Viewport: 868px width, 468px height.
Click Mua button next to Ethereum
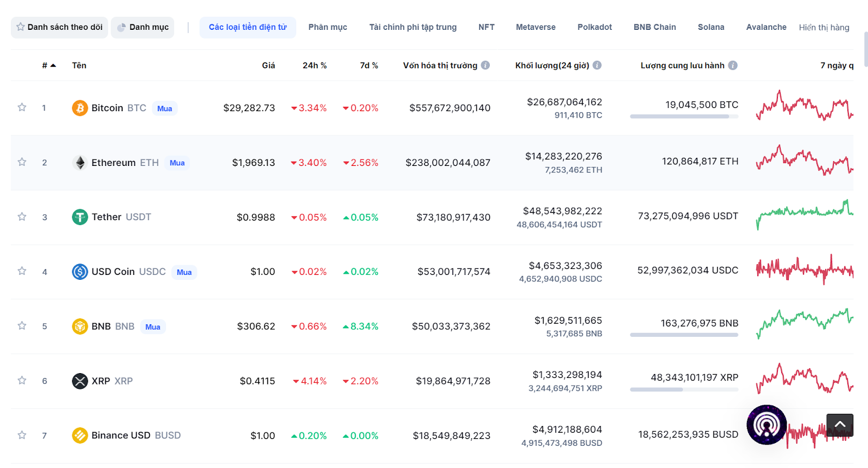tap(177, 163)
